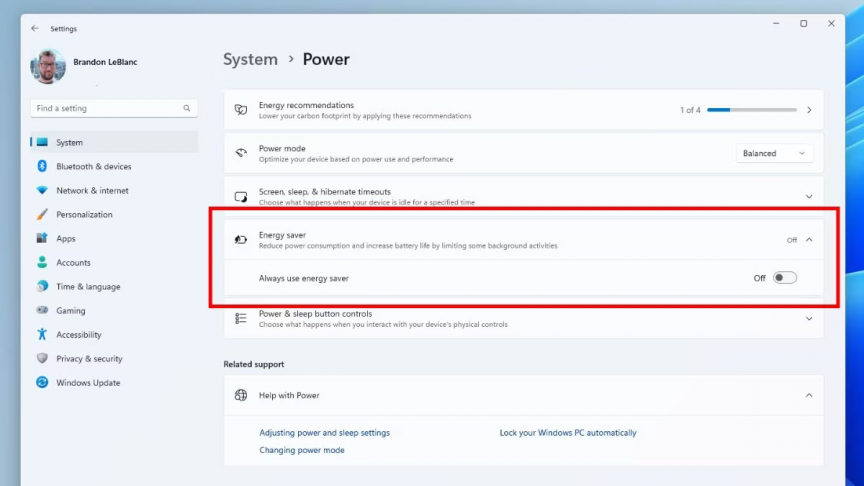Click the energy recommendations progress bar
This screenshot has width=864, height=486.
point(752,110)
